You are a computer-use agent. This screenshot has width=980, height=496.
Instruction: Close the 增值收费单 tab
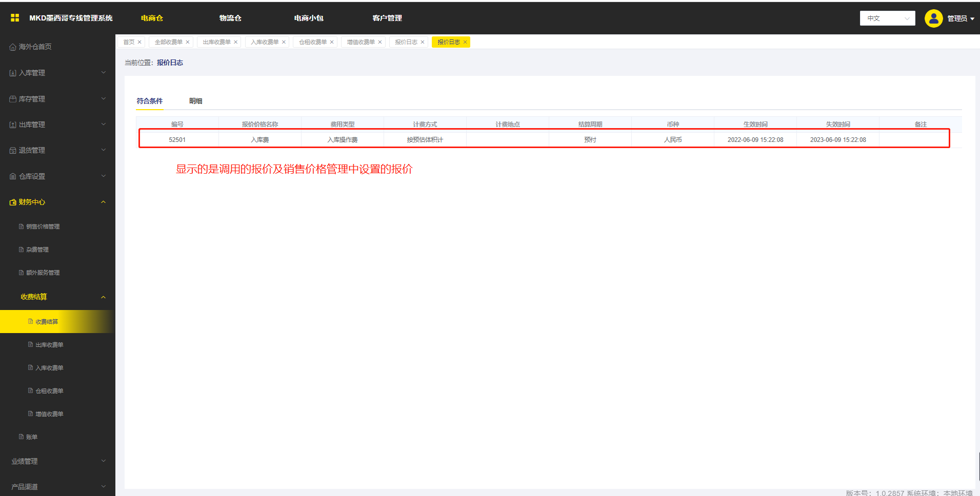tap(380, 42)
